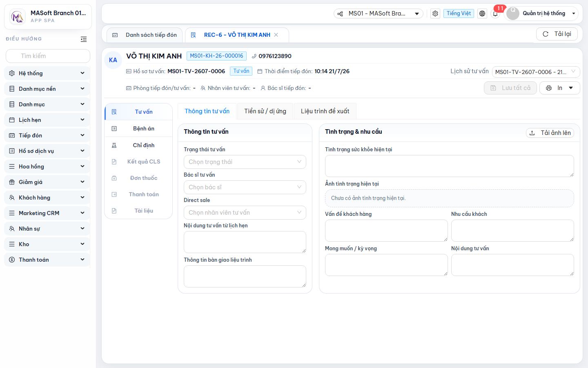Expand the Kho sidebar menu

pos(47,244)
